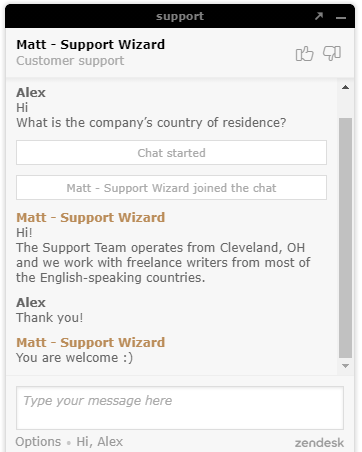Click the chat scrollbar thumb
Viewport: 362px width, 452px height.
pyautogui.click(x=346, y=238)
